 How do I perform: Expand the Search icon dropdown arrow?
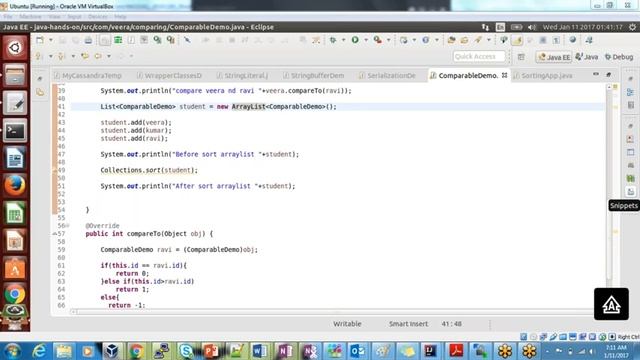(489, 40)
